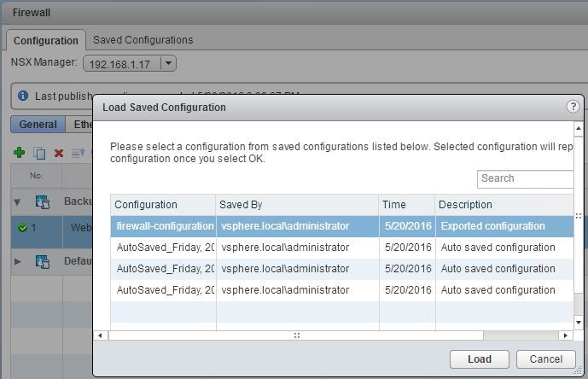
Task: Click the Backup section firewall icon
Action: click(43, 202)
